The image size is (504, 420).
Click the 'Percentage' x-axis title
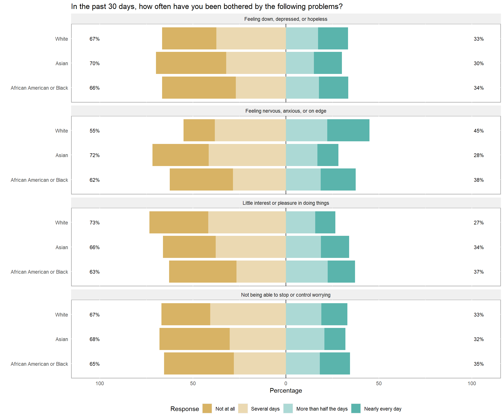tap(286, 390)
